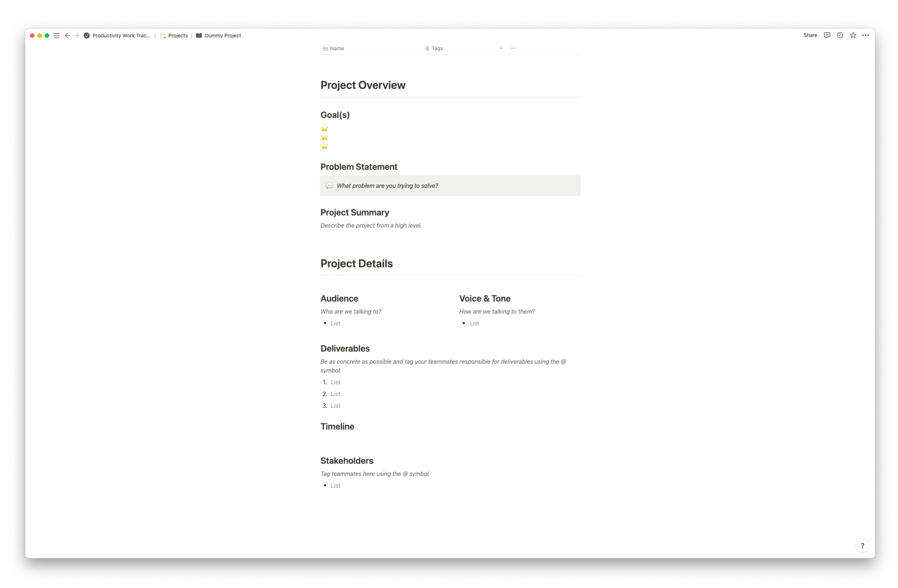Open the sidebar hamburger menu

pyautogui.click(x=56, y=36)
